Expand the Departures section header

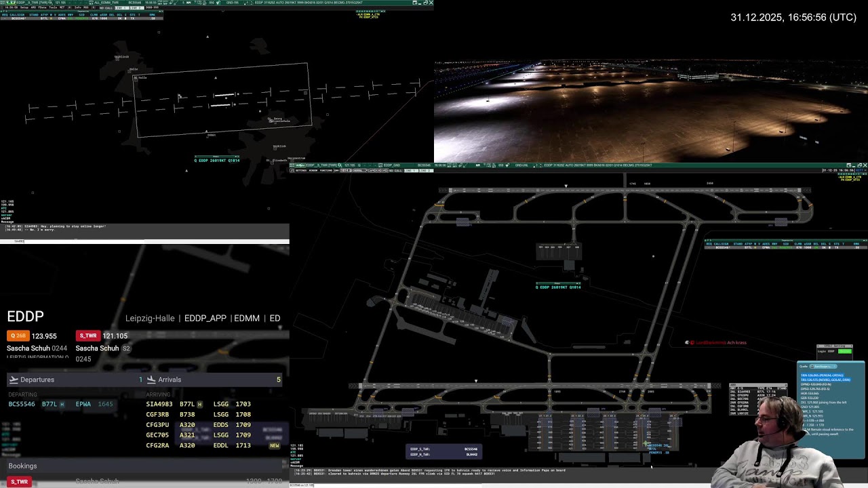tap(75, 380)
